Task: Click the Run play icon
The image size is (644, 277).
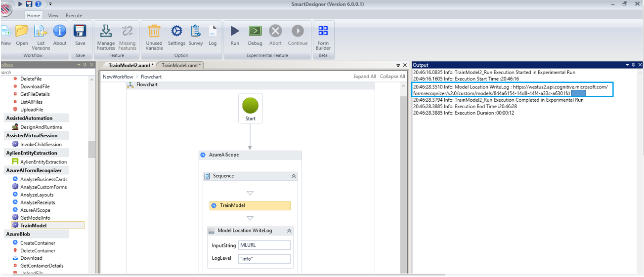Action: (x=235, y=32)
